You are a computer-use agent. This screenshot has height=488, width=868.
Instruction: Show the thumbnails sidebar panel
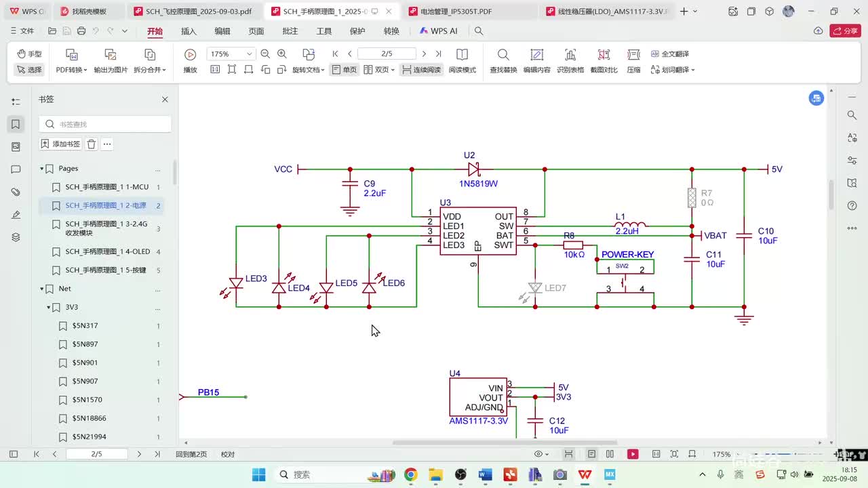pos(16,146)
